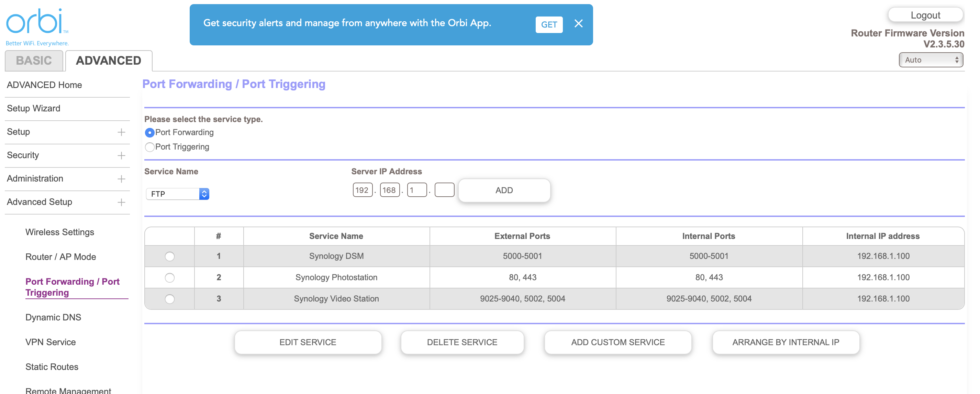Open the ADVANCED tab
The width and height of the screenshot is (980, 394).
pyautogui.click(x=109, y=61)
